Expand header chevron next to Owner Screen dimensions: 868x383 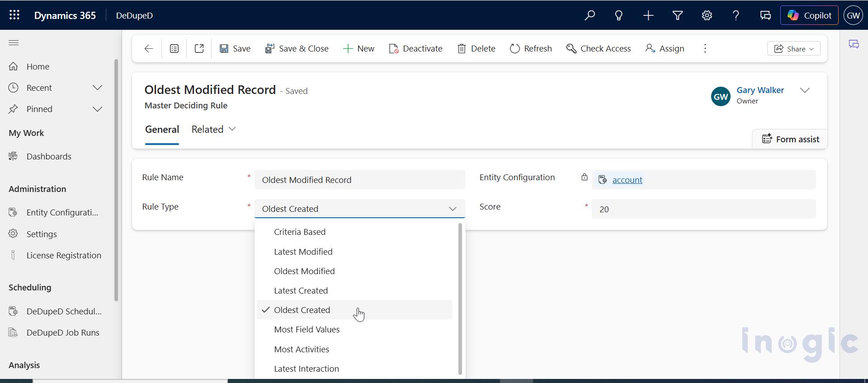coord(805,90)
